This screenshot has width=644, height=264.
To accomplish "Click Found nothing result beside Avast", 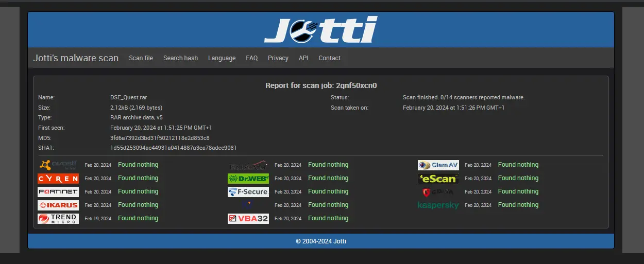I will point(138,165).
